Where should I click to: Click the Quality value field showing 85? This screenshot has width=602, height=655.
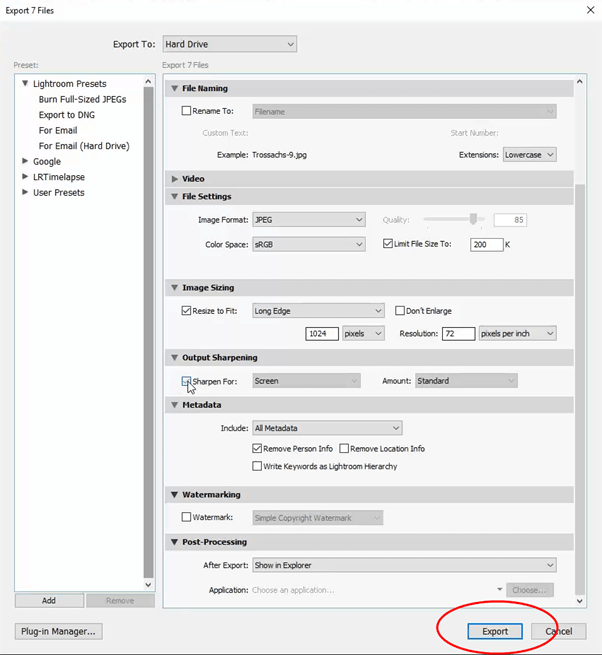(510, 220)
